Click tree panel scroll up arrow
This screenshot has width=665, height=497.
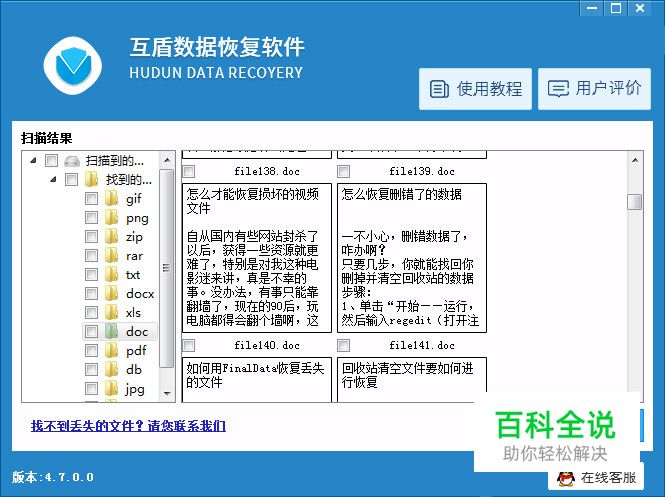[167, 160]
